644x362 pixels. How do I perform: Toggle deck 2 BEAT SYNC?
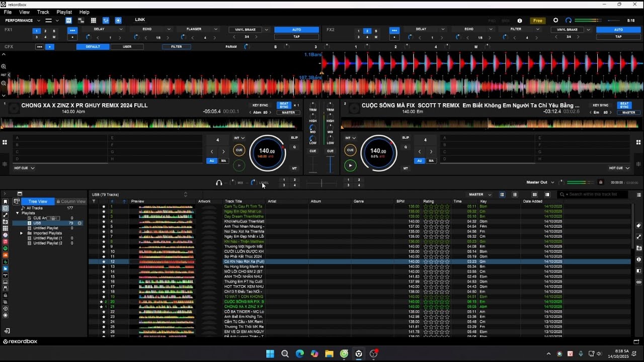pyautogui.click(x=624, y=105)
